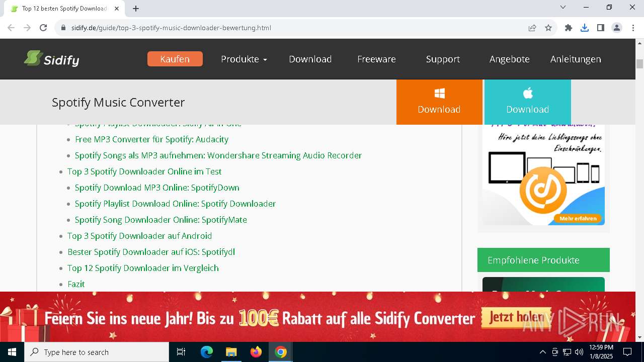644x362 pixels.
Task: Reload the page
Action: [x=43, y=28]
